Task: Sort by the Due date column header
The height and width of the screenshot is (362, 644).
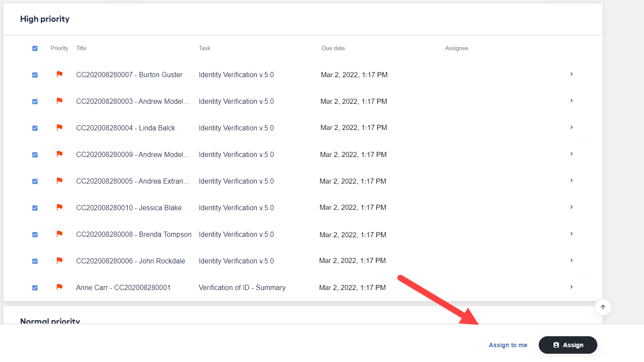Action: coord(333,48)
